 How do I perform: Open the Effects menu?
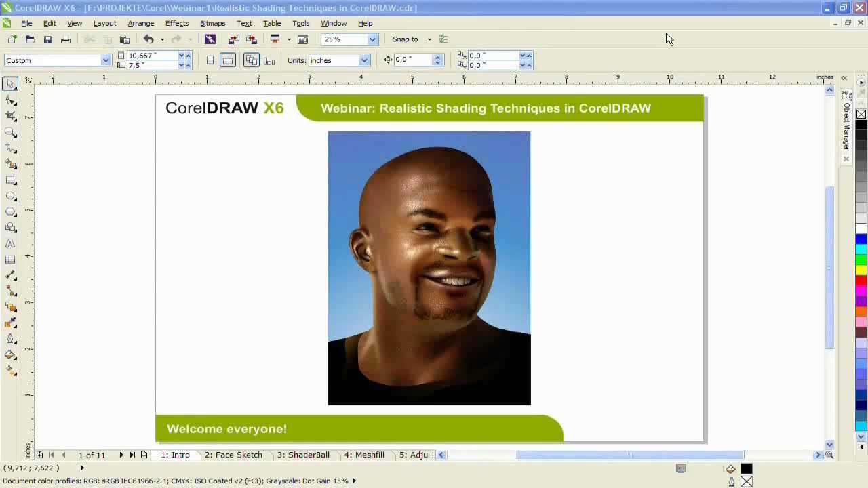(177, 23)
